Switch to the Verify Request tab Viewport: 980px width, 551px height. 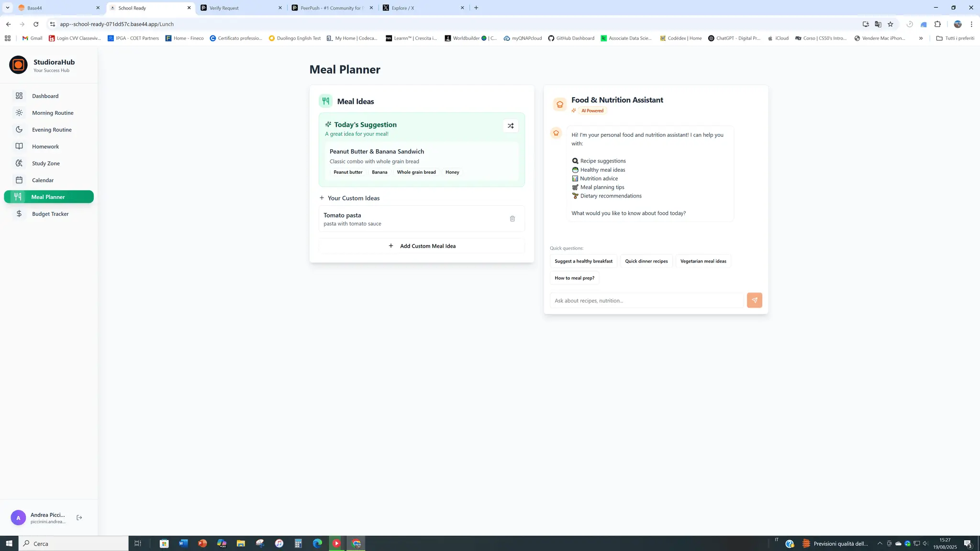241,8
